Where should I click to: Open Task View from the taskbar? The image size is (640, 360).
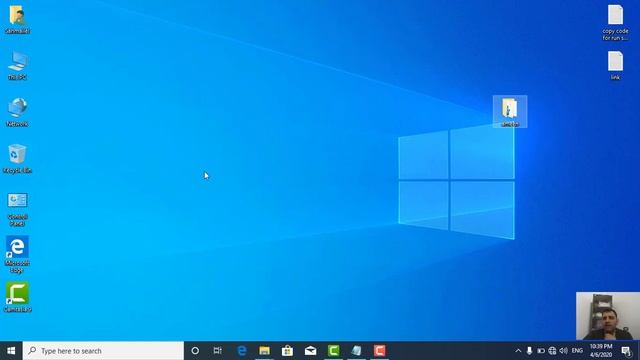[218, 351]
